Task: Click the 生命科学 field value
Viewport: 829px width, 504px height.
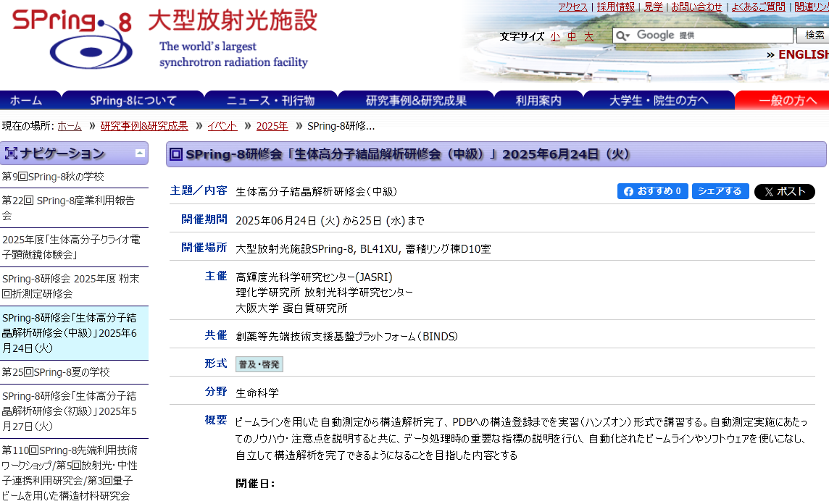Action: 257,392
